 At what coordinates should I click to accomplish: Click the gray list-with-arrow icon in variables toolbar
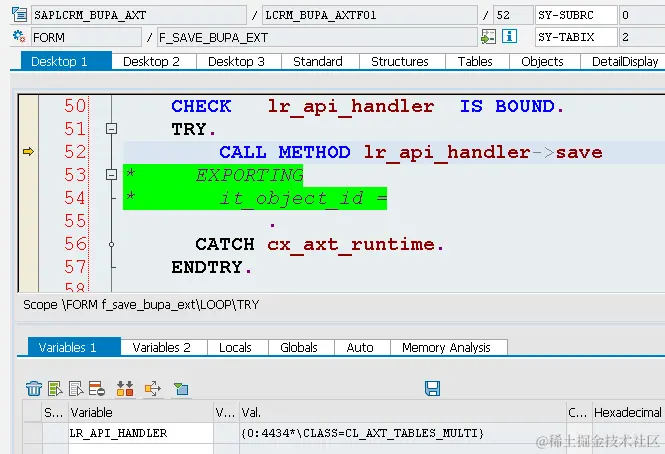(x=76, y=388)
